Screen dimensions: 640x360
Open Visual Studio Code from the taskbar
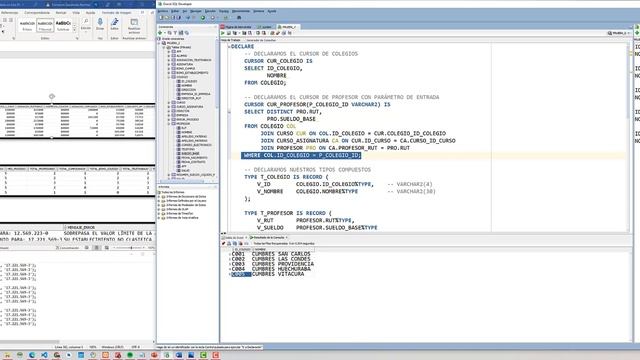44,355
